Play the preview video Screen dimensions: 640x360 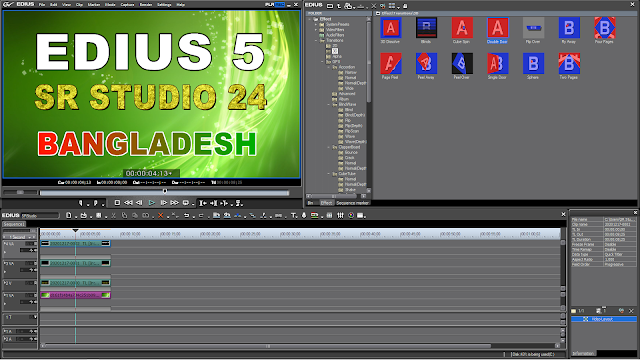[x=151, y=202]
